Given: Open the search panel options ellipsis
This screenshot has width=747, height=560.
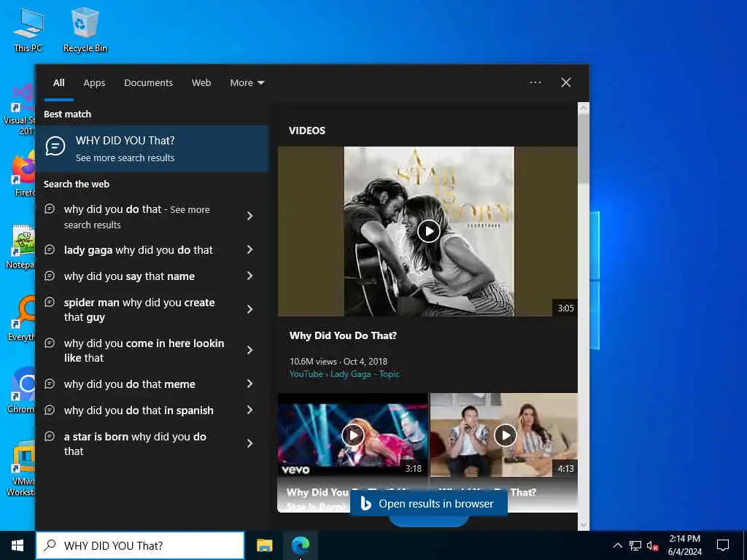Looking at the screenshot, I should (x=535, y=83).
